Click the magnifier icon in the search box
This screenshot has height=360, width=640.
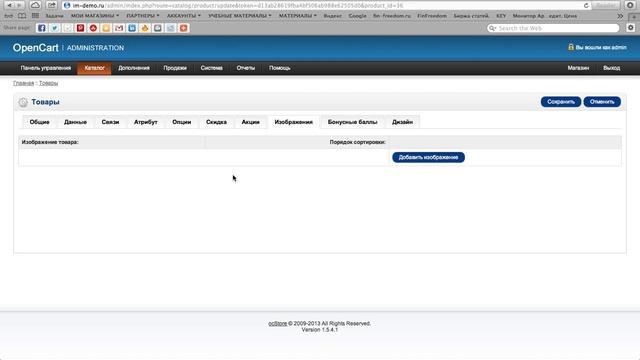coord(492,28)
